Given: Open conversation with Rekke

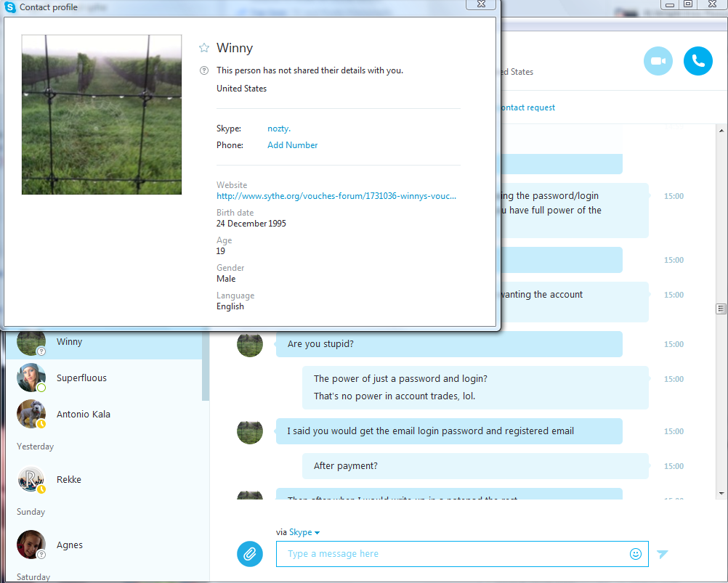Looking at the screenshot, I should pyautogui.click(x=104, y=479).
